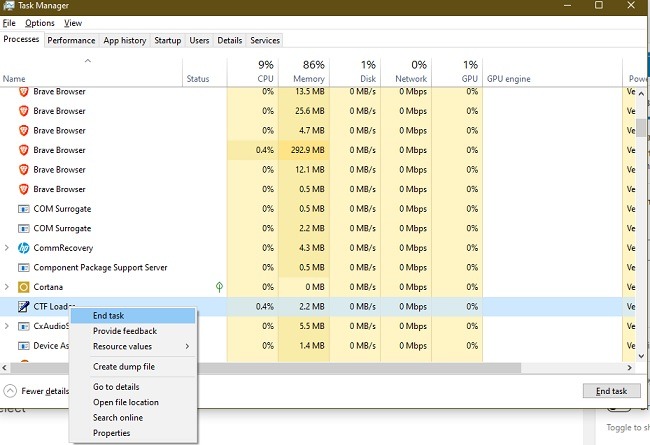The width and height of the screenshot is (650, 445).
Task: Choose End task in the context menu
Action: tap(133, 316)
